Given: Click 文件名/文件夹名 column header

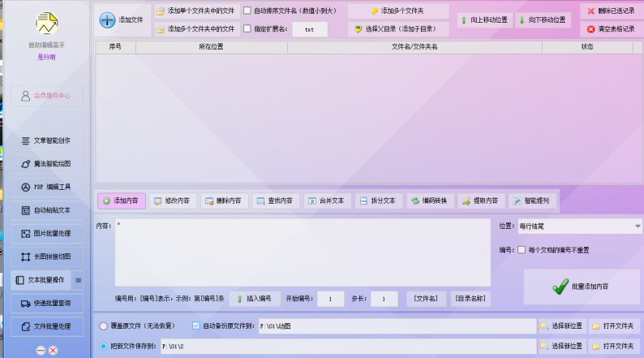Looking at the screenshot, I should pos(414,47).
